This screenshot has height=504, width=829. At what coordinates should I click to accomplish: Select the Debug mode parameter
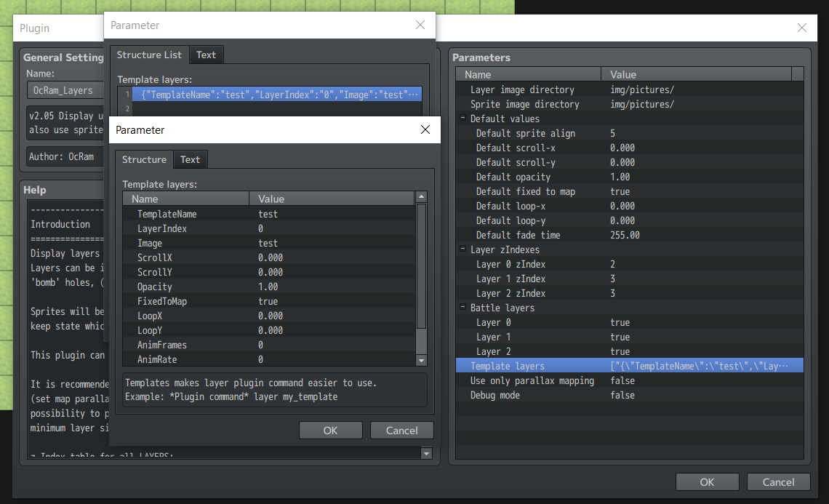(x=630, y=395)
